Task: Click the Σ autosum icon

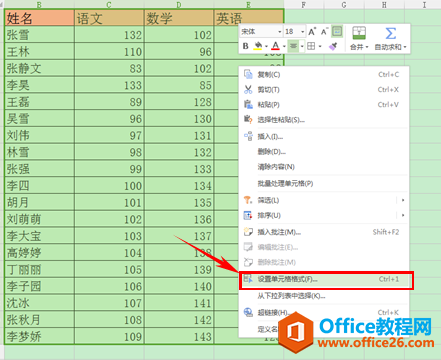Action: pos(390,33)
